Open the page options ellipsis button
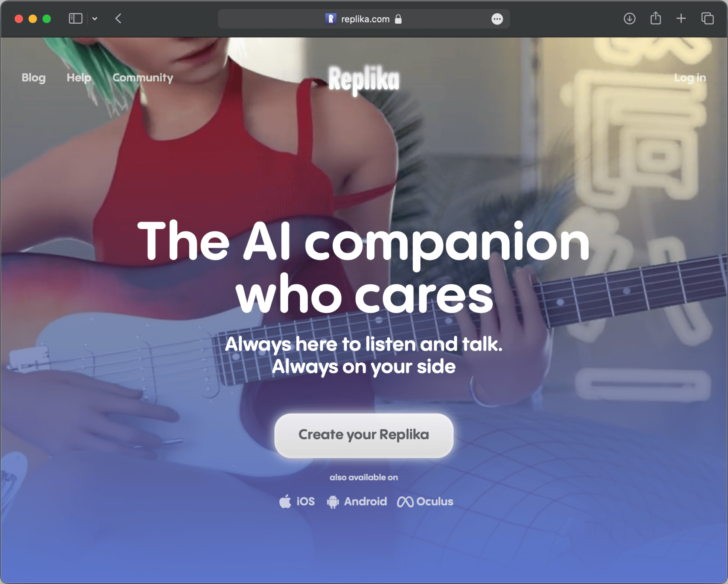This screenshot has height=584, width=728. coord(497,19)
